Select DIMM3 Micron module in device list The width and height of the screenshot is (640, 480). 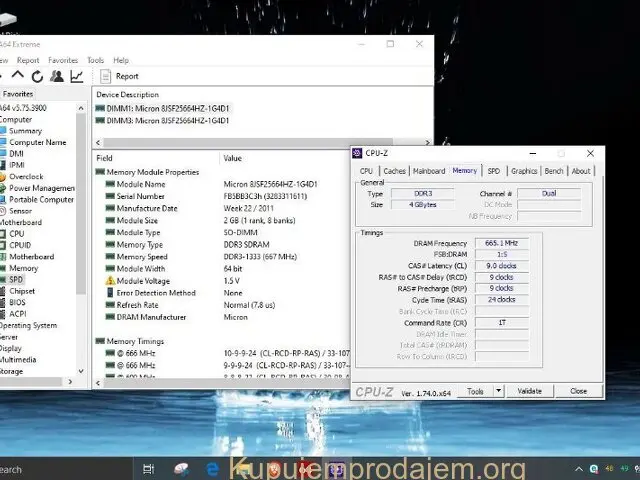tap(165, 121)
